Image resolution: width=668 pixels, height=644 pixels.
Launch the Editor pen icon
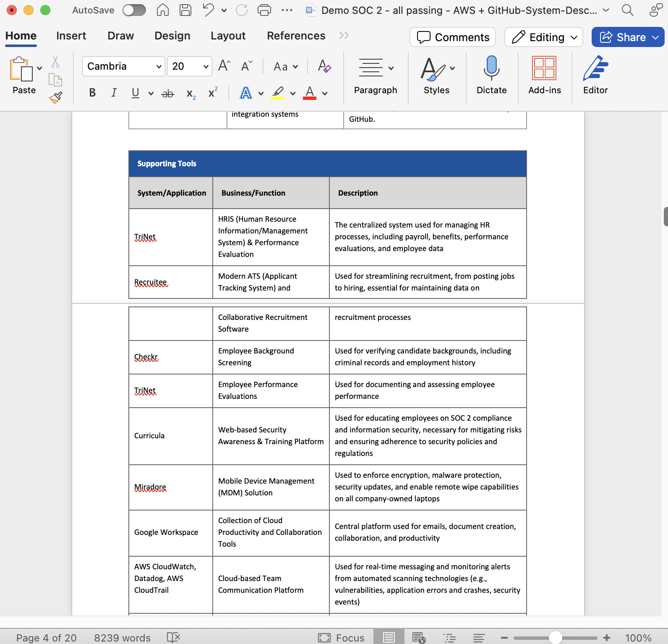595,68
